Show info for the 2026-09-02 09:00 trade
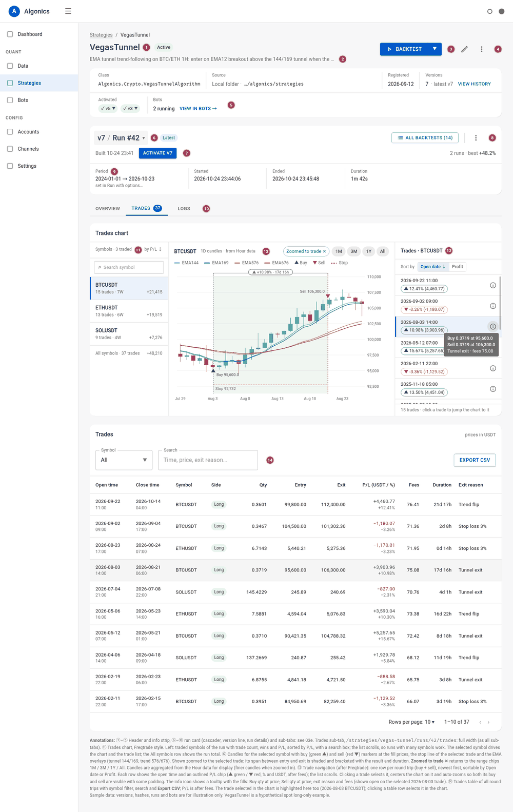The width and height of the screenshot is (513, 812). 493,306
